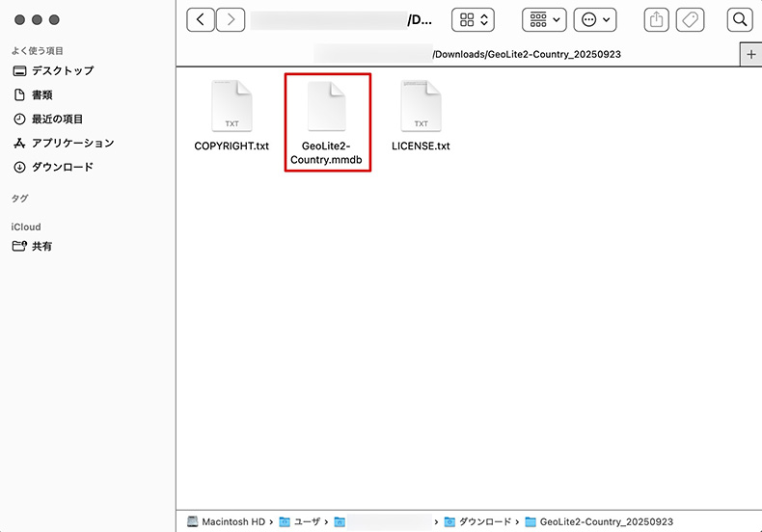Click the GeoLite2-Country.mmdb file name label

(327, 153)
